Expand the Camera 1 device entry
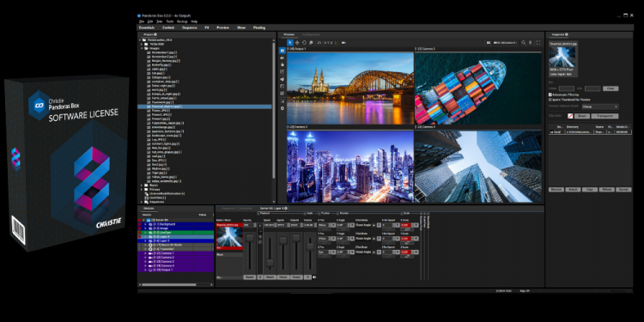Viewport: 644px width, 322px height. 145,253
